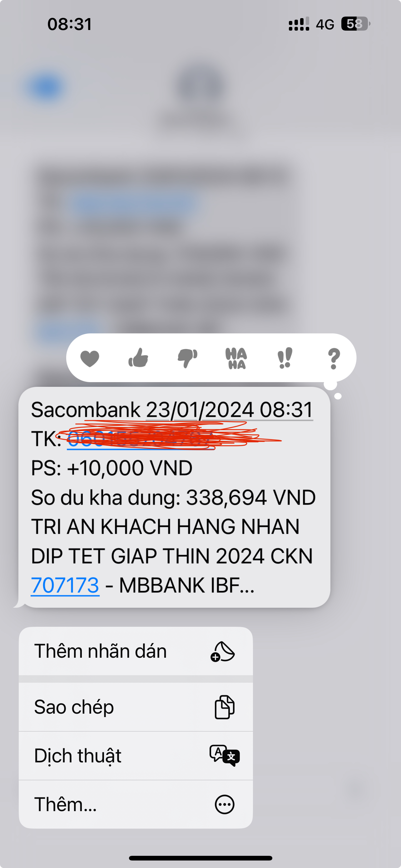Open the 707173 number link
This screenshot has width=401, height=868.
(65, 585)
